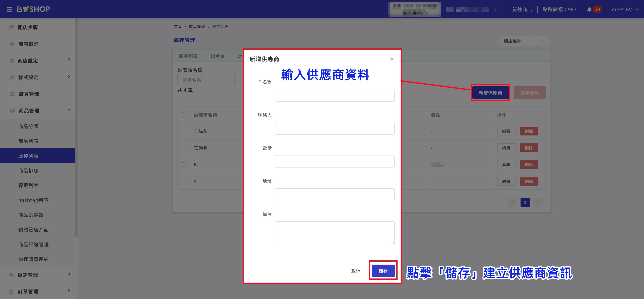The width and height of the screenshot is (644, 299).
Task: Click 刪除 for 芒狗狗 row
Action: (x=529, y=148)
